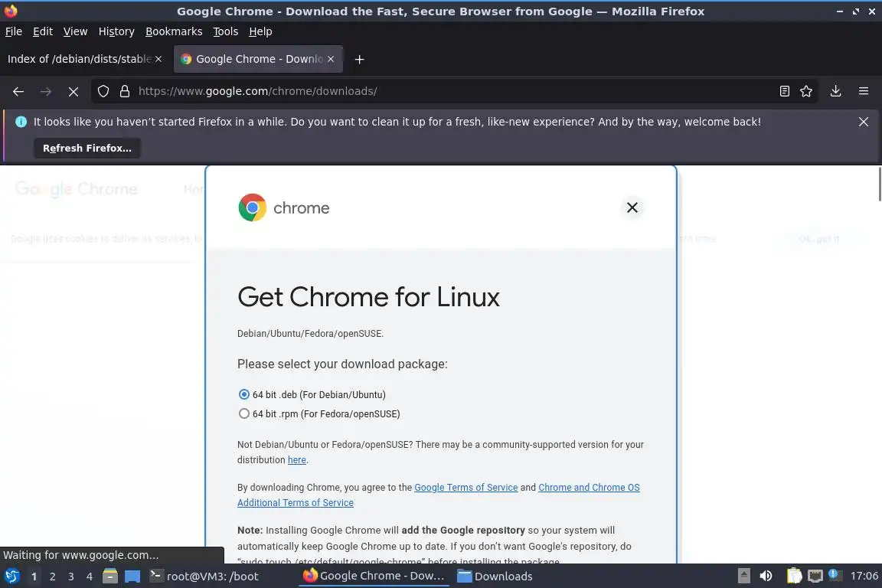882x588 pixels.
Task: Open Firefox application hamburger menu
Action: coord(864,91)
